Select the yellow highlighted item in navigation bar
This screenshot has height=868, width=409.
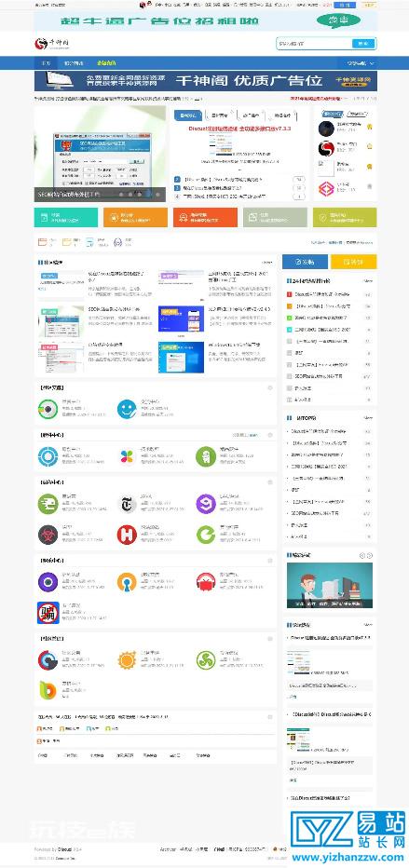tap(106, 63)
